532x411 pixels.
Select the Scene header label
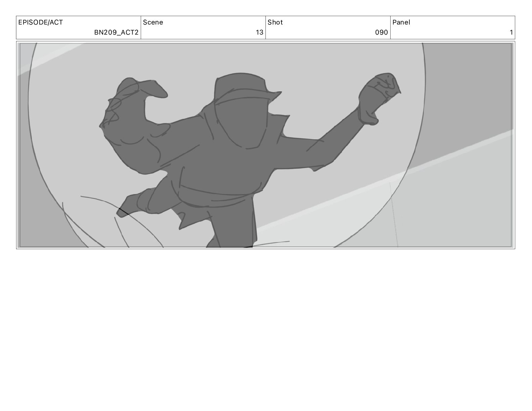153,22
